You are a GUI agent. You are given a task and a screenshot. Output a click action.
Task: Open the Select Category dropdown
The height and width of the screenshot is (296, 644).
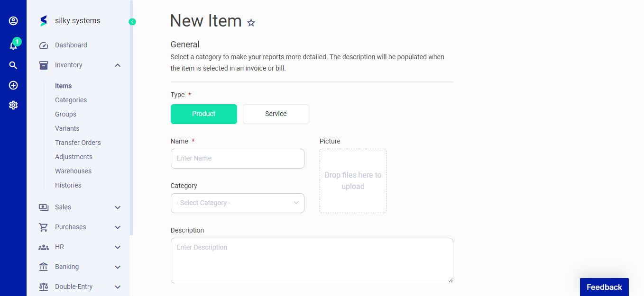click(x=238, y=203)
